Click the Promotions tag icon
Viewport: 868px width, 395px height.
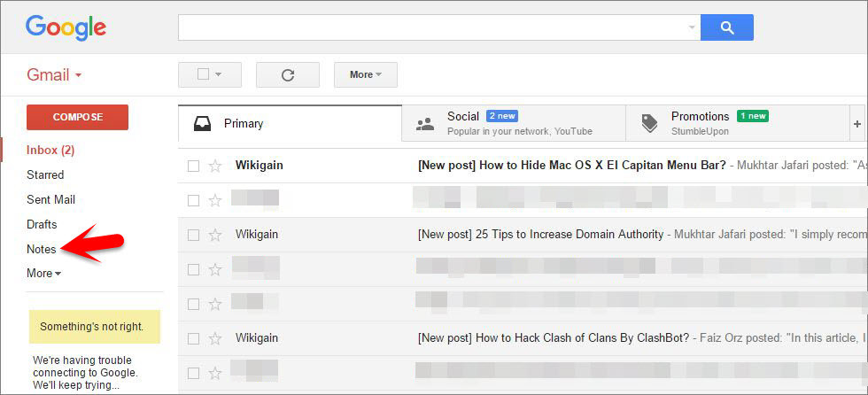pyautogui.click(x=650, y=124)
